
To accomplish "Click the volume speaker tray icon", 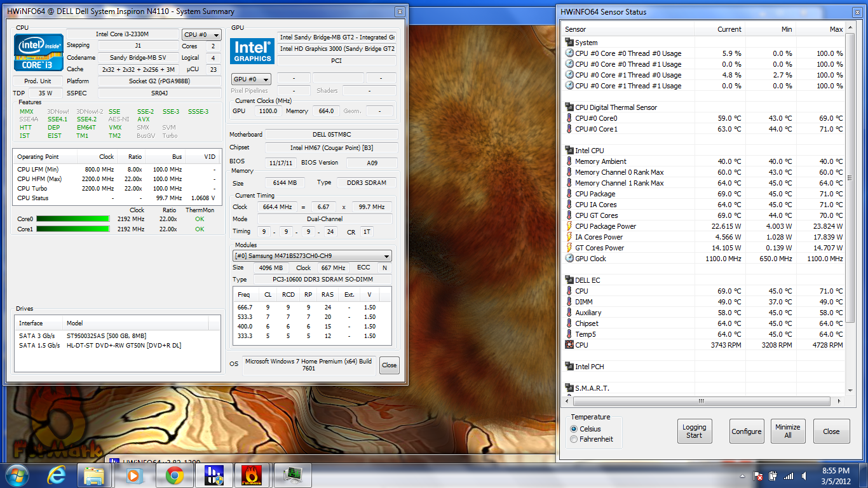I will [804, 475].
